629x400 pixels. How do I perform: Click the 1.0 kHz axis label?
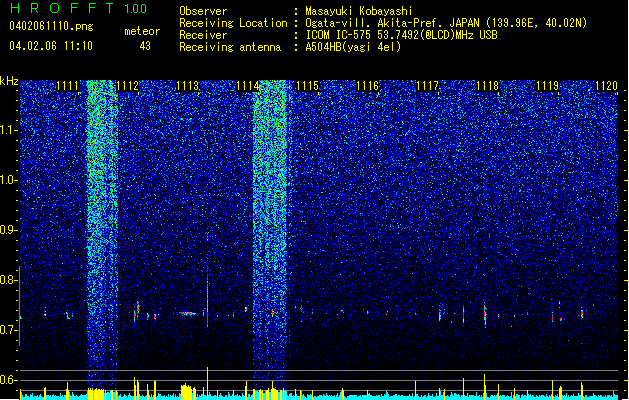[9, 180]
